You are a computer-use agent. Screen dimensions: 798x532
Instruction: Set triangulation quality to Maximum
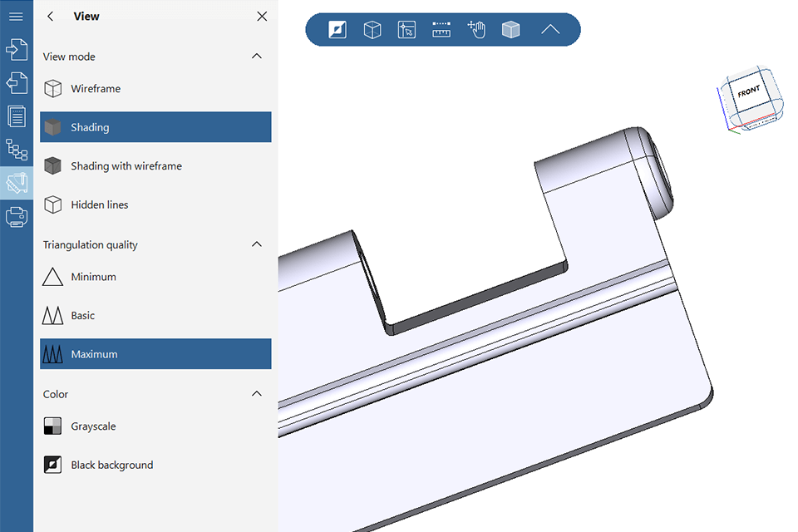click(155, 354)
